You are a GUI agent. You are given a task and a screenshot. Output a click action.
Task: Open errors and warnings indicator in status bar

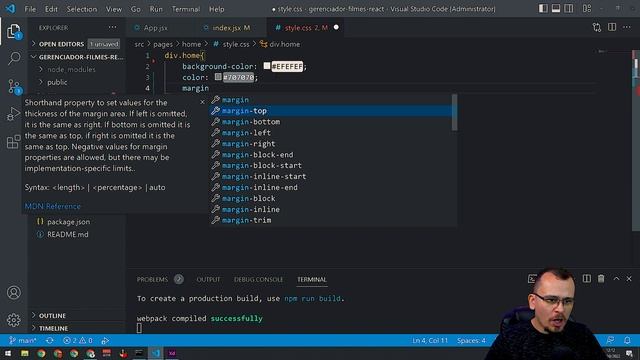click(x=78, y=340)
